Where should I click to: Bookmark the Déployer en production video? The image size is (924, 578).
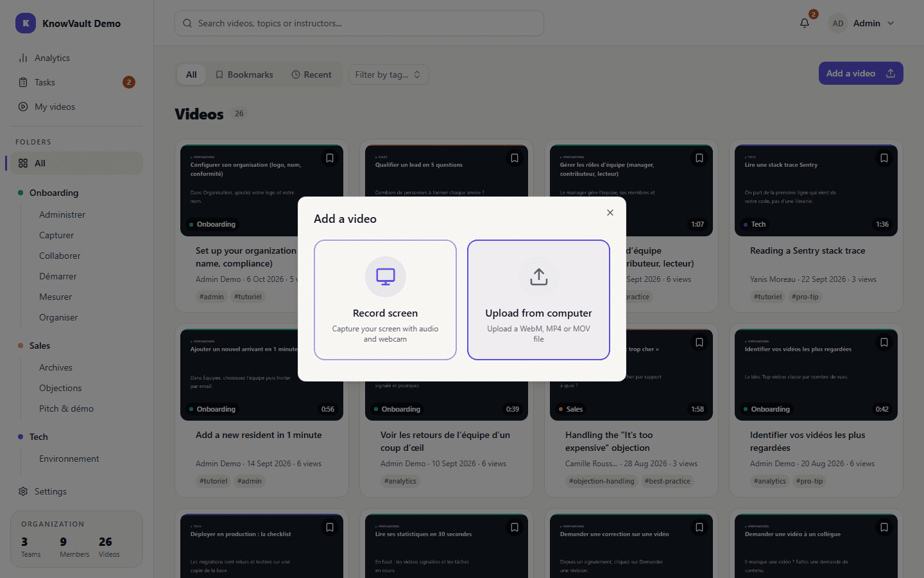[x=330, y=527]
